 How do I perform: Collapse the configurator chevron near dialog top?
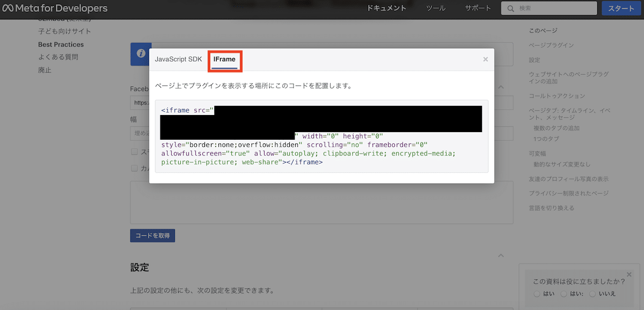501,86
